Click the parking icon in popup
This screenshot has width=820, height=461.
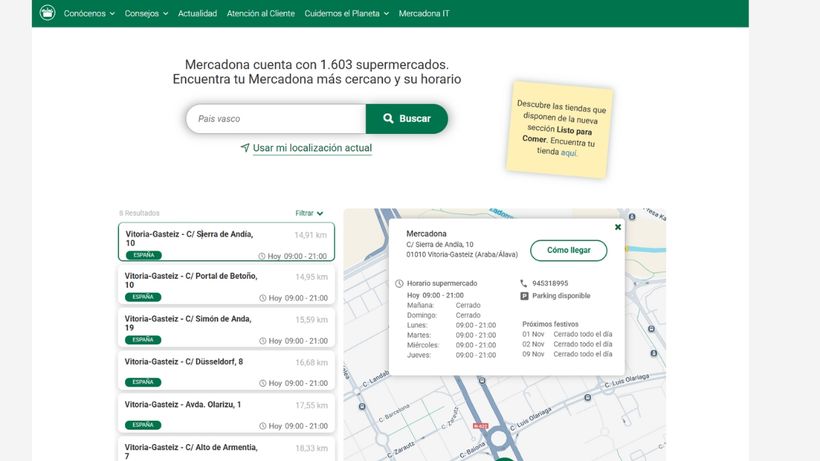(x=524, y=296)
